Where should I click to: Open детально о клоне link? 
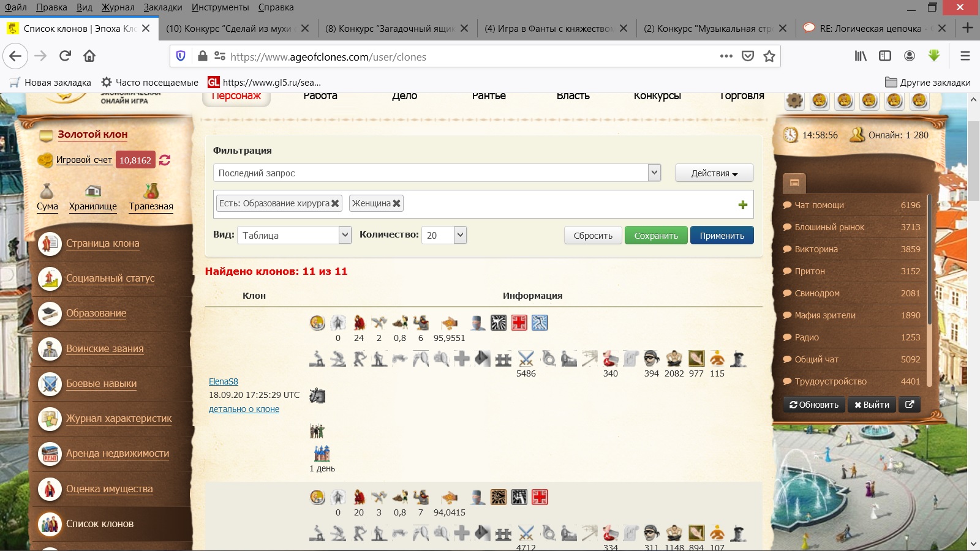[244, 409]
